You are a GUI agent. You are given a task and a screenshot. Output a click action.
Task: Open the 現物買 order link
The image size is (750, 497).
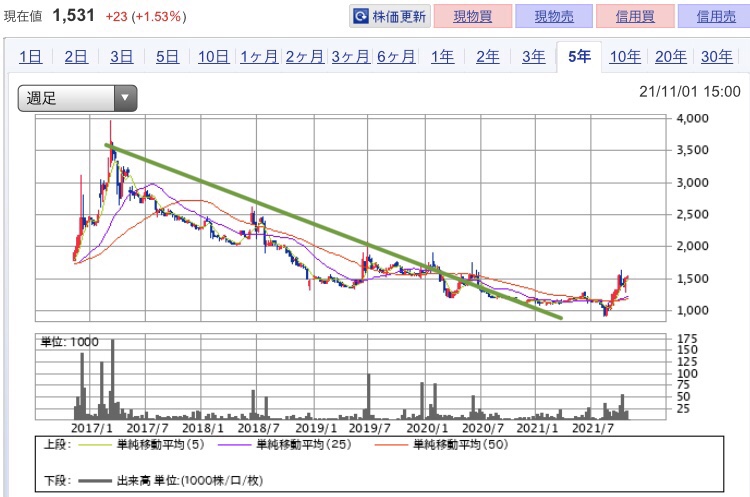point(473,16)
